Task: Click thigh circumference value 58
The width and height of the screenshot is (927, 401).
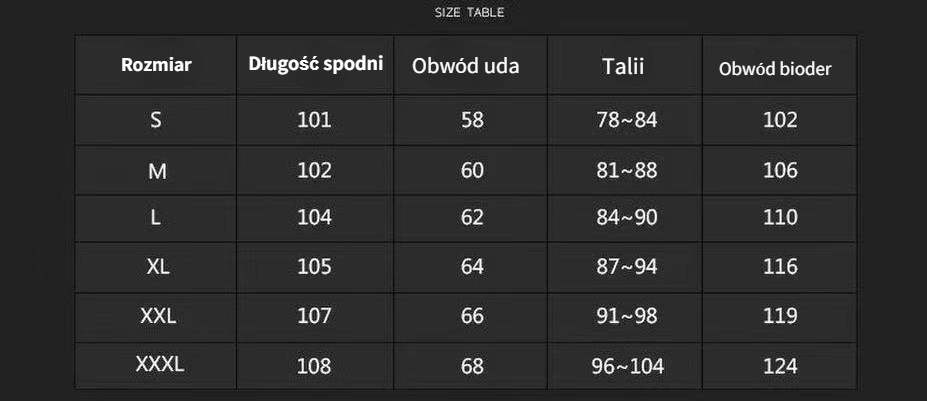Action: click(472, 121)
